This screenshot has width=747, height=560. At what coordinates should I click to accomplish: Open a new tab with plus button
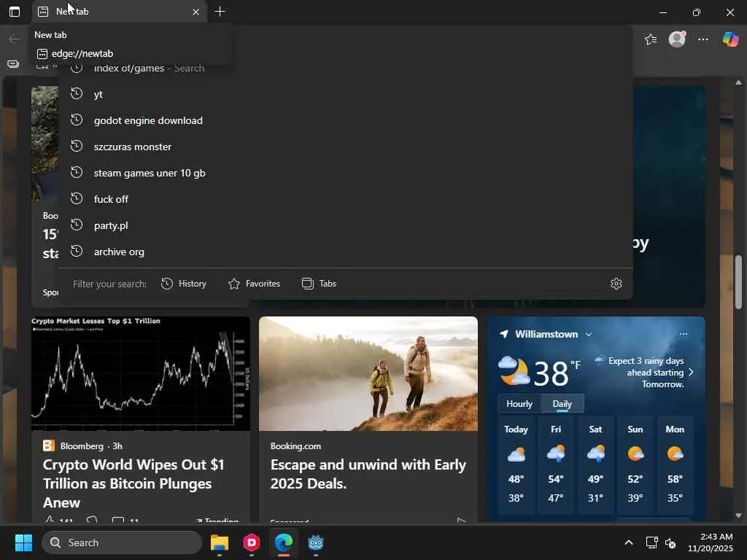[x=220, y=12]
